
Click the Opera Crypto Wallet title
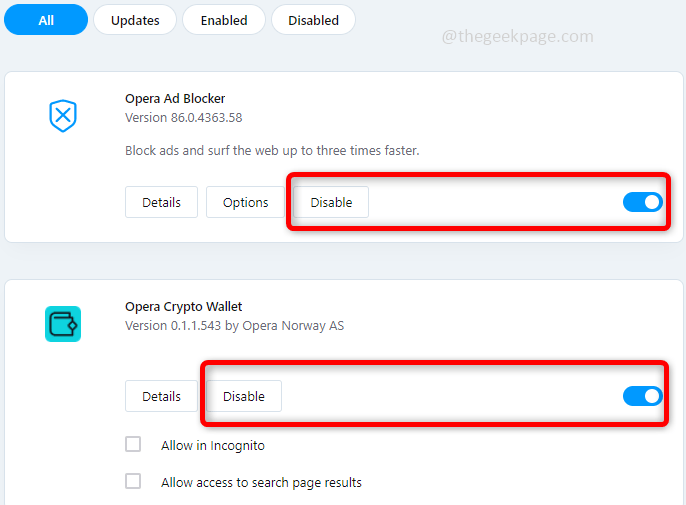[184, 306]
